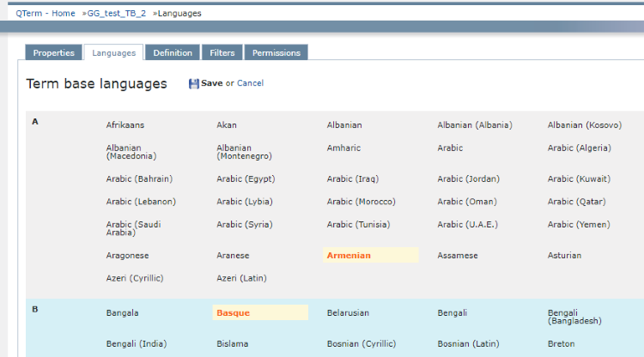Select the Afrikaans language

point(125,125)
